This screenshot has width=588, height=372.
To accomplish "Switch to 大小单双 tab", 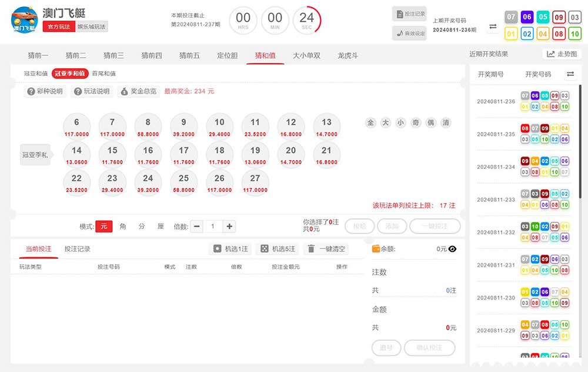I will 306,55.
